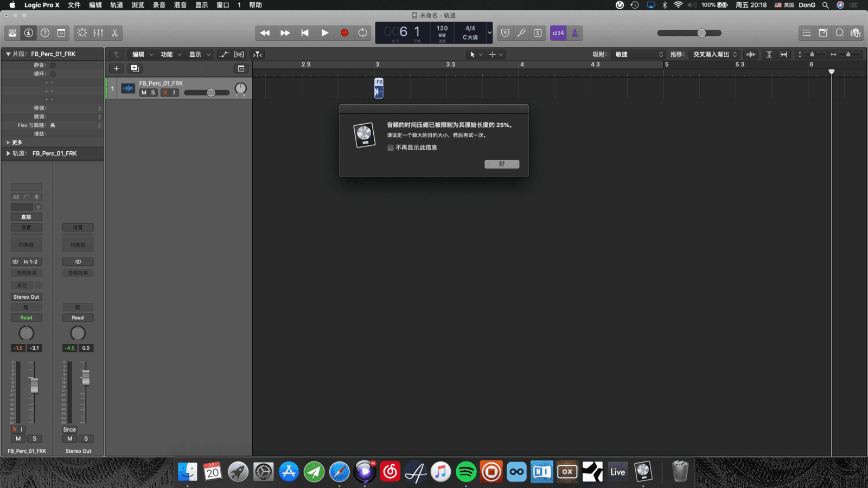Open the 吸附 snap mode dropdown
868x488 pixels.
click(639, 54)
